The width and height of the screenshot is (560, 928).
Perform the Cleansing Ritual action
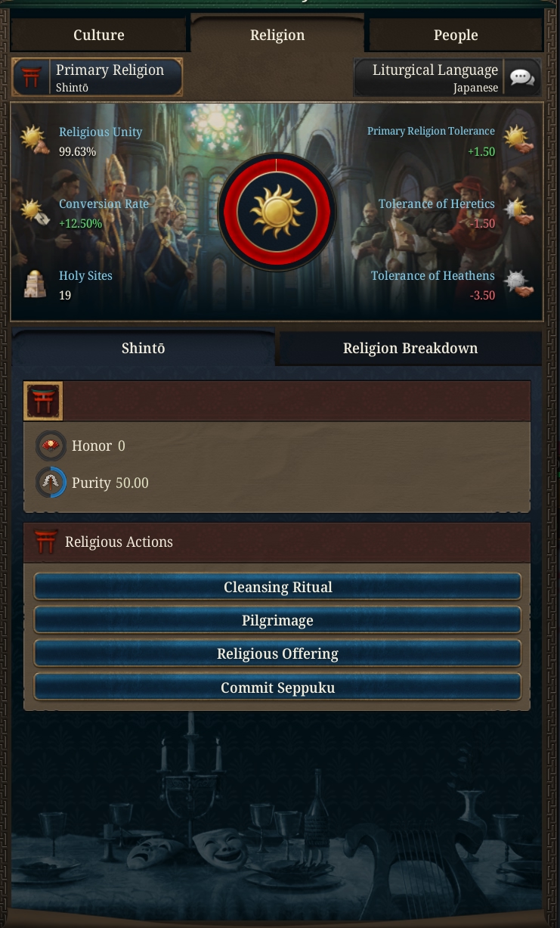click(x=278, y=587)
